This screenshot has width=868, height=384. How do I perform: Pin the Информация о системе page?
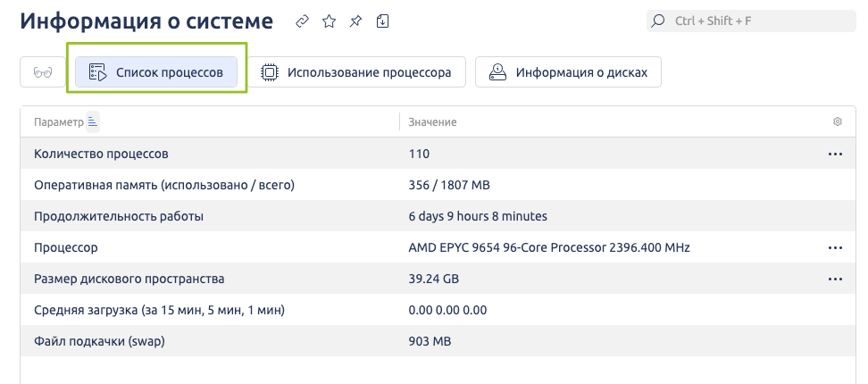point(355,21)
